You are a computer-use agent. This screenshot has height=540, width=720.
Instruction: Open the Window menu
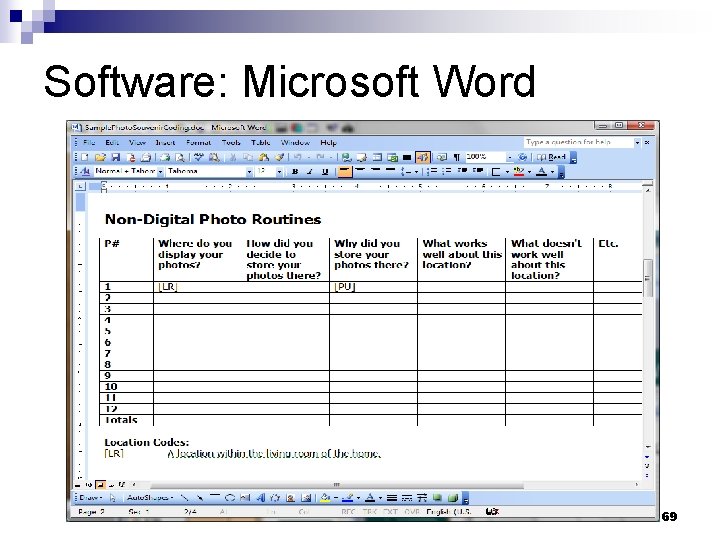[295, 143]
